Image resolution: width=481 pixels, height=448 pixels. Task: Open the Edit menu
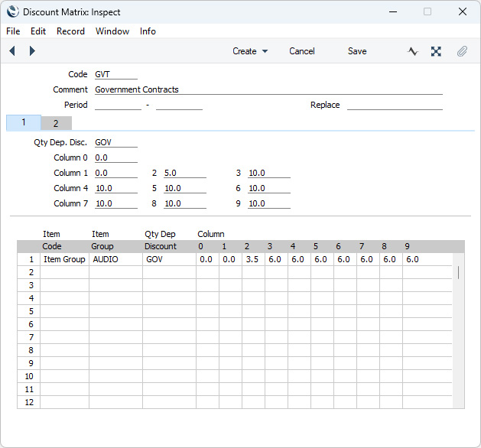click(38, 31)
